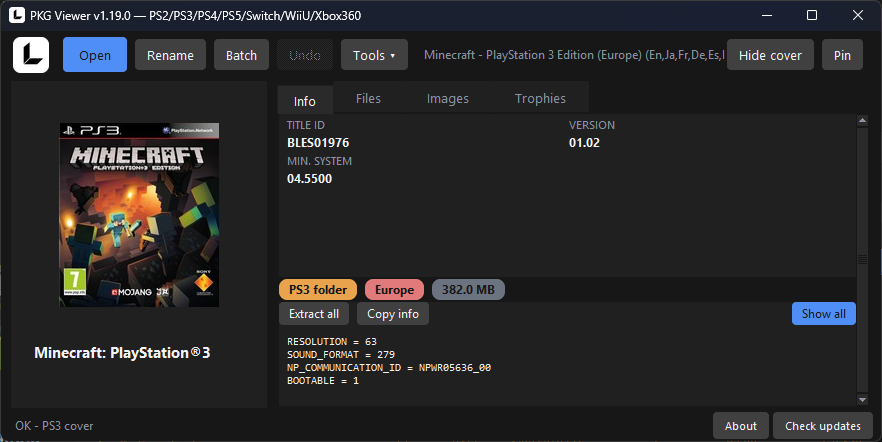Click the Europe region badge
This screenshot has width=882, height=442.
[394, 290]
